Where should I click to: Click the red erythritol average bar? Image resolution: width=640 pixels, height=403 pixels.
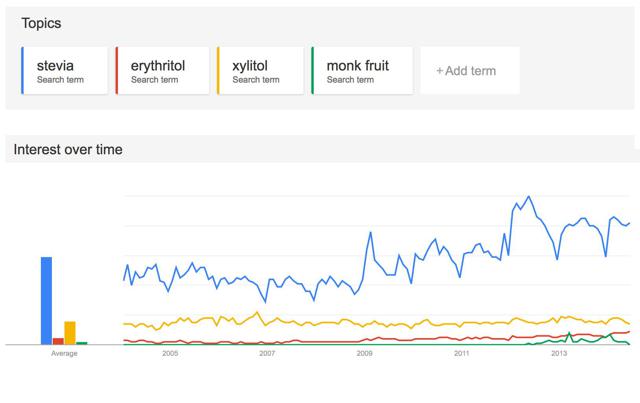pyautogui.click(x=58, y=341)
